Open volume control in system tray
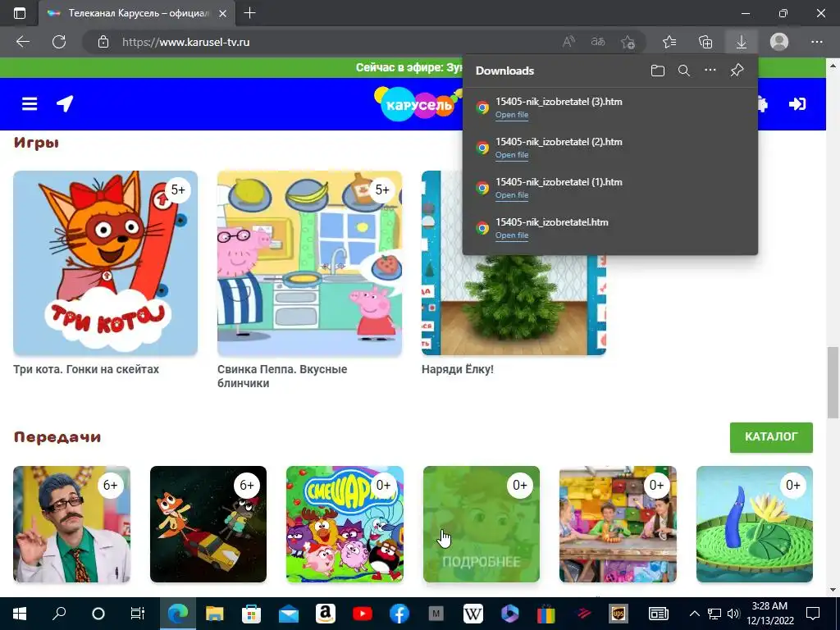 (733, 614)
